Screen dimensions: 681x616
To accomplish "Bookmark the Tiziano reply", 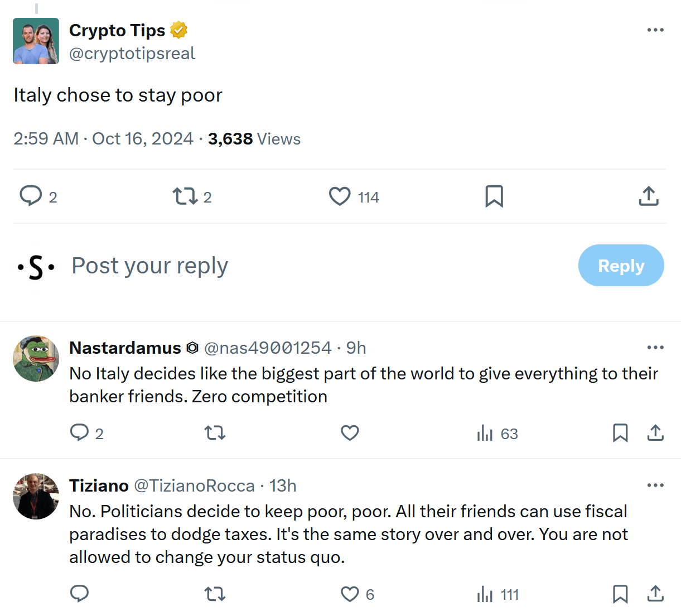I will tap(620, 594).
